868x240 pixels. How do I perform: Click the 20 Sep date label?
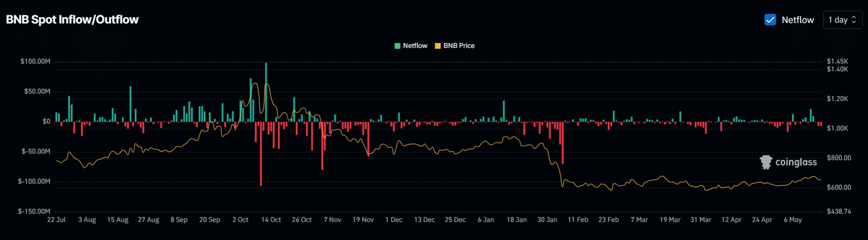tap(210, 220)
